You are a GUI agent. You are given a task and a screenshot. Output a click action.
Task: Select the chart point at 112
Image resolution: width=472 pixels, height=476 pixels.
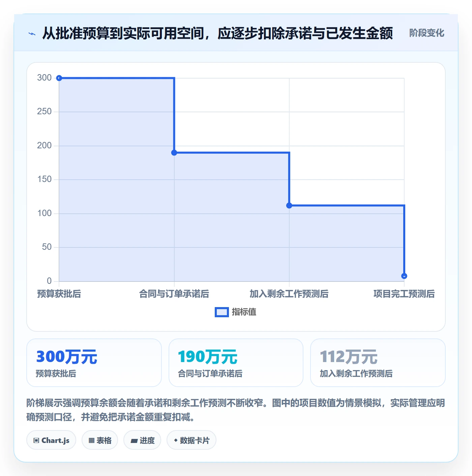(289, 205)
